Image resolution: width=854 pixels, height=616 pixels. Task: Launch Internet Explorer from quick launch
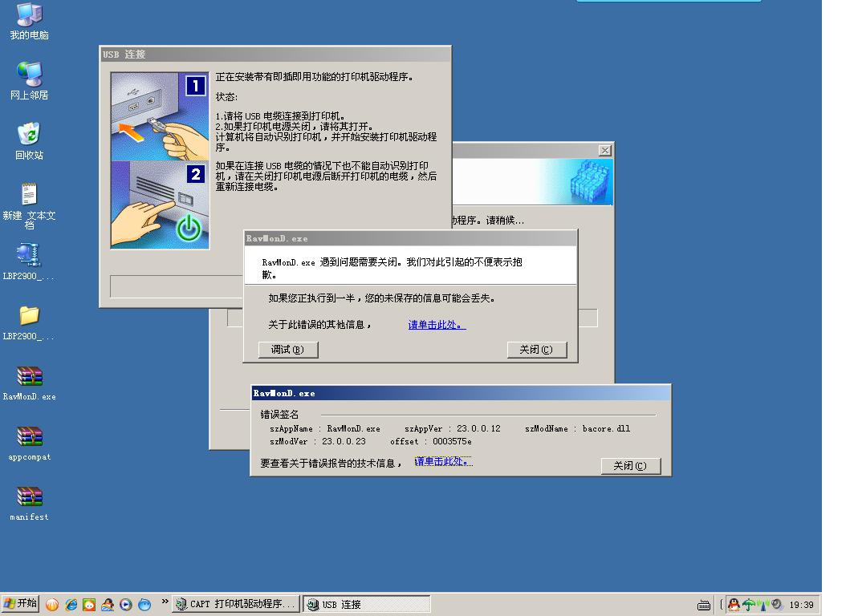point(71,605)
